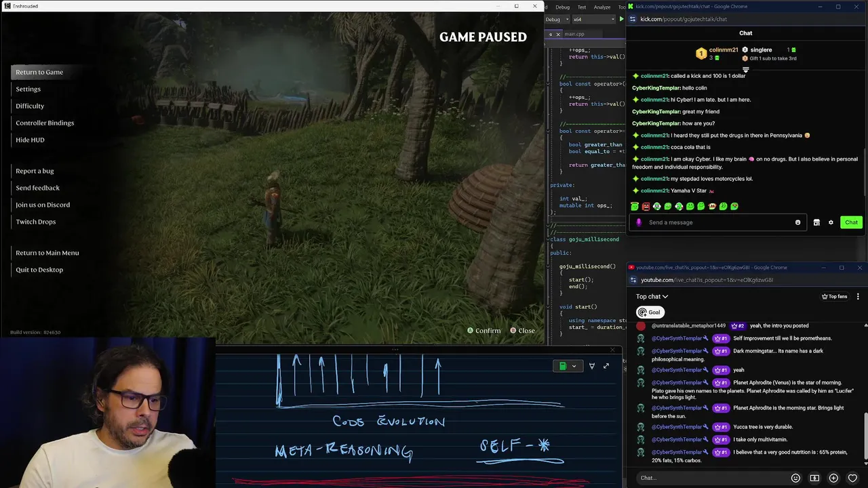Open Settings in the pause menu
The width and height of the screenshot is (868, 488).
pyautogui.click(x=28, y=89)
